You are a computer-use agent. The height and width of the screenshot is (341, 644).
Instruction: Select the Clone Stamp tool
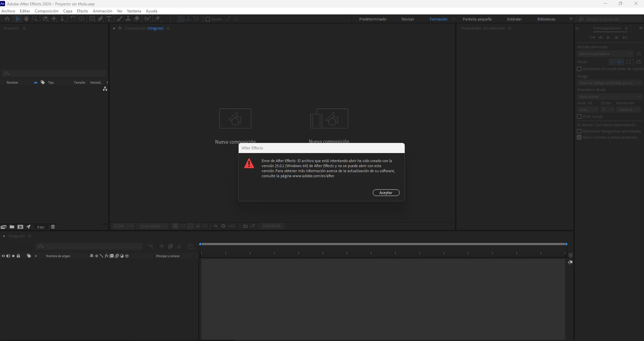click(x=128, y=19)
